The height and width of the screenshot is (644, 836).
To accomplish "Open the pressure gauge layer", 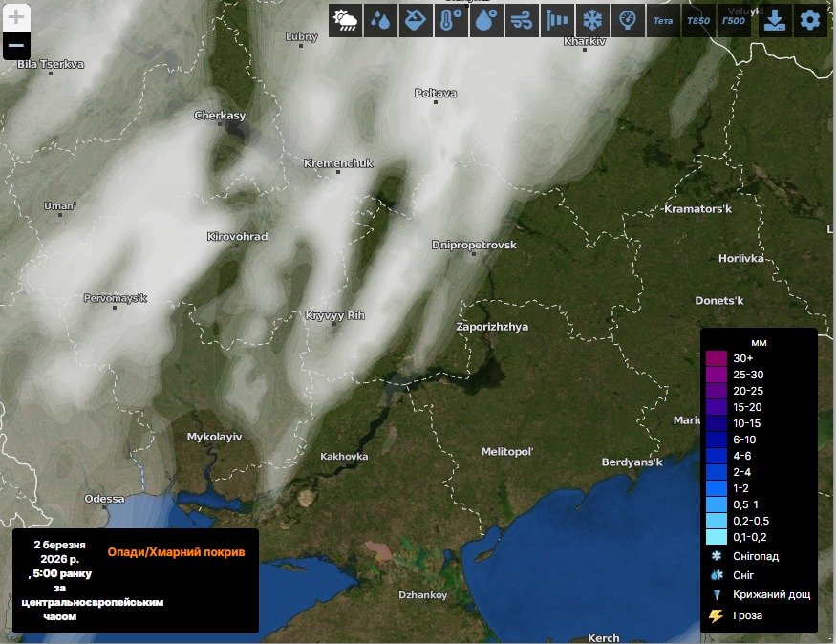I will click(x=628, y=20).
